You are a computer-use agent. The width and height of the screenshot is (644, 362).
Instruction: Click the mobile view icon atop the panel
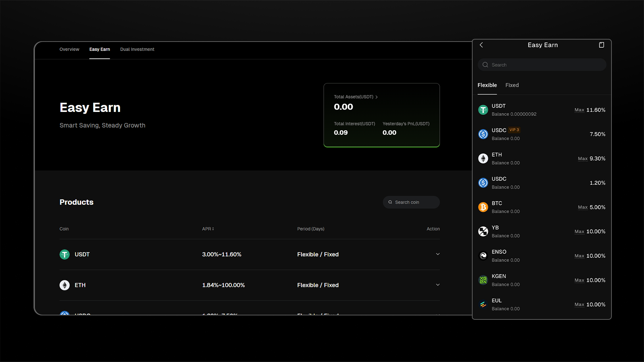[x=601, y=45]
